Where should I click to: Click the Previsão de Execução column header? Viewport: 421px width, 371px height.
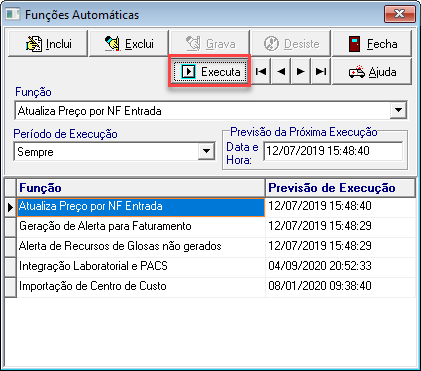pyautogui.click(x=340, y=188)
